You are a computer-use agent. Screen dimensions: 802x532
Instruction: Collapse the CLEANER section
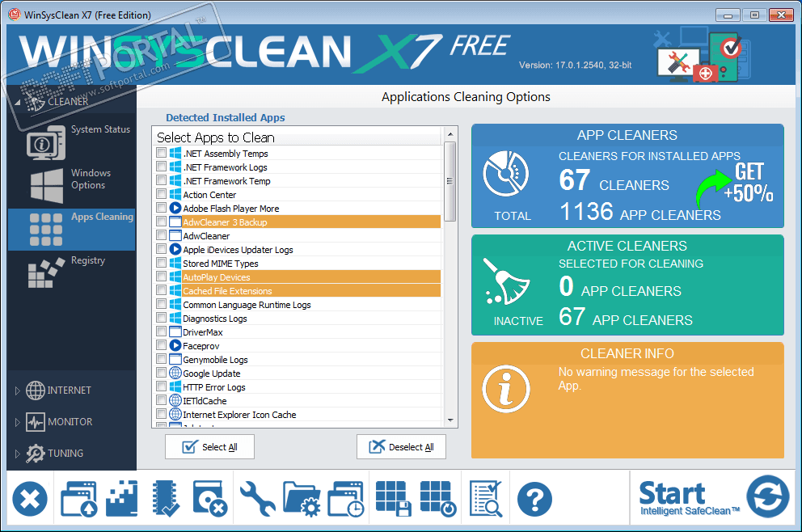point(18,103)
